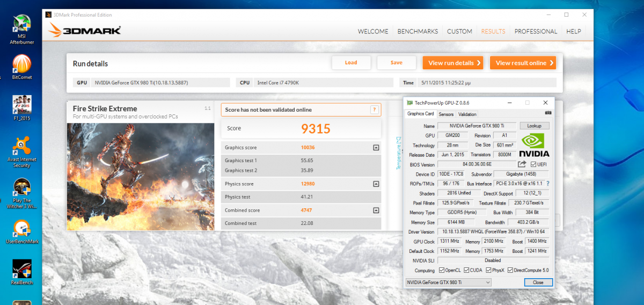Click the Graphics score value 10036

coord(308,148)
